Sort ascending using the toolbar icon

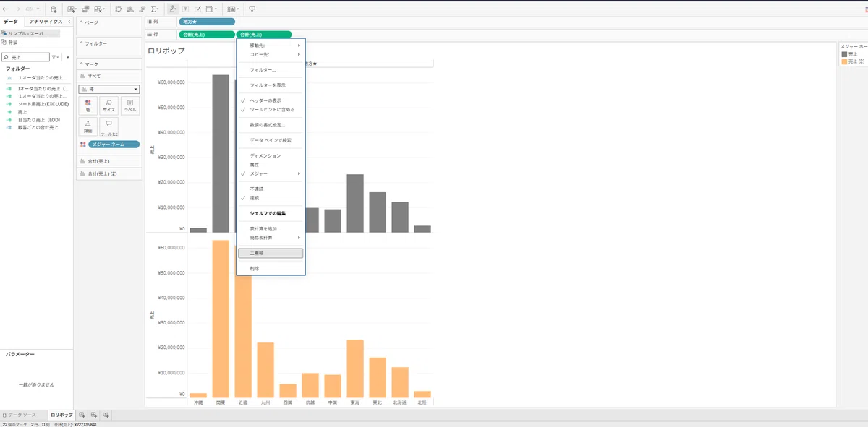click(129, 9)
